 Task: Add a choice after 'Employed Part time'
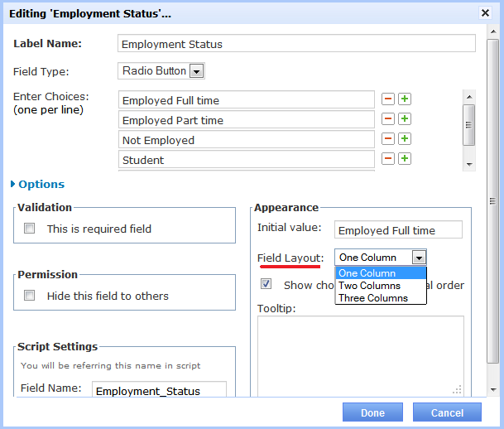click(x=405, y=119)
